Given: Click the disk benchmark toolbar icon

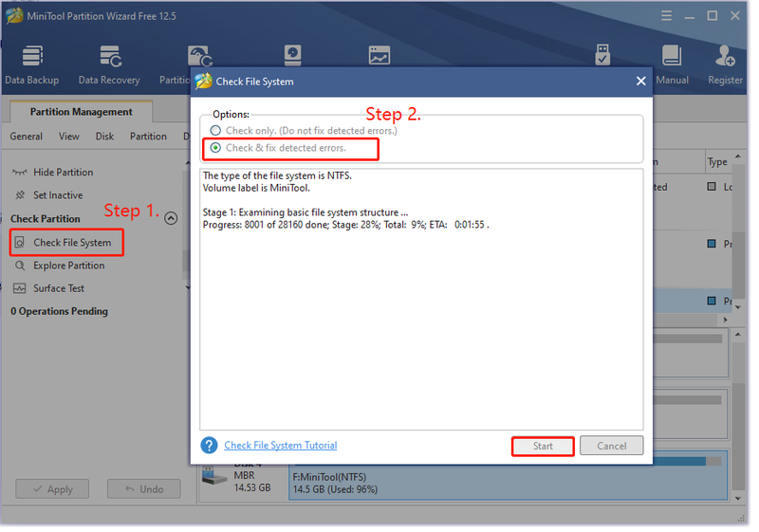Looking at the screenshot, I should coord(293,56).
